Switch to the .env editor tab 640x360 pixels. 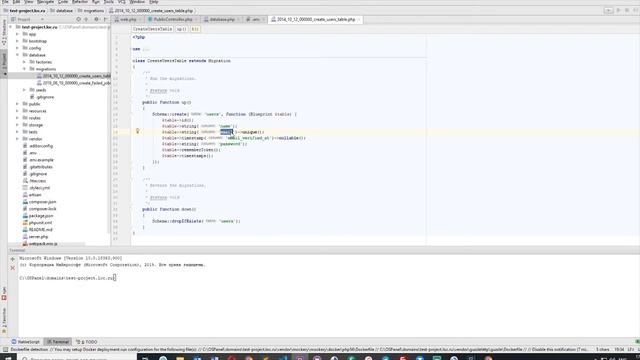(x=256, y=20)
